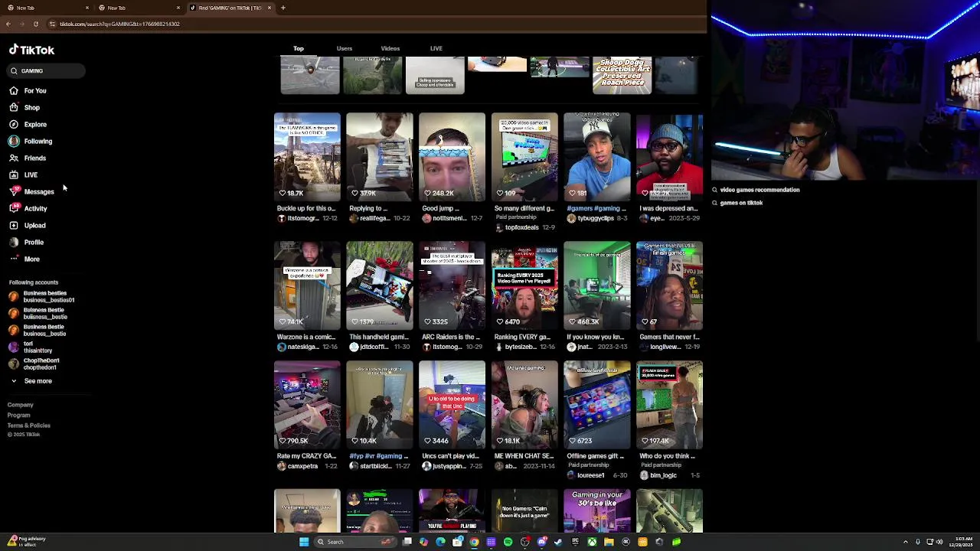The image size is (980, 551).
Task: Switch to the LIVE results tab
Action: [x=436, y=48]
